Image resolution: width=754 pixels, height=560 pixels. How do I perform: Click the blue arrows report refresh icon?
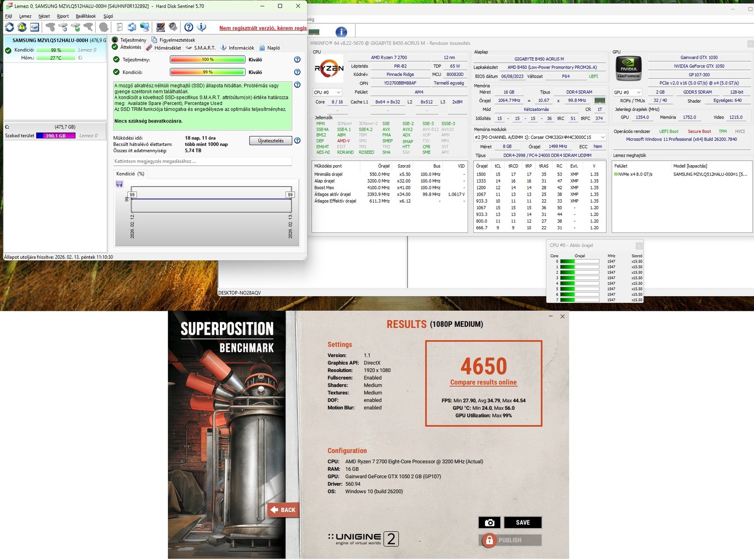tap(132, 27)
